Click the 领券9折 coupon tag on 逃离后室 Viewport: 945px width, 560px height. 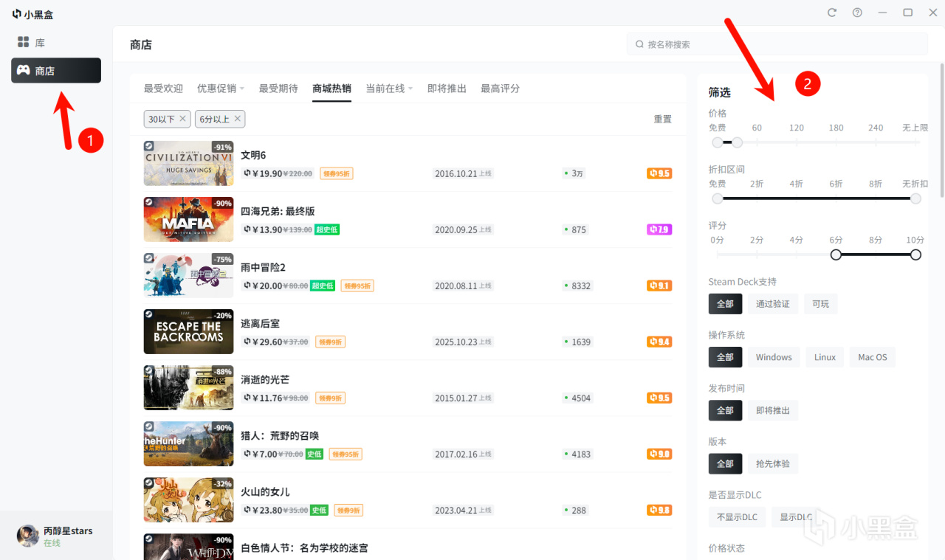pos(330,342)
